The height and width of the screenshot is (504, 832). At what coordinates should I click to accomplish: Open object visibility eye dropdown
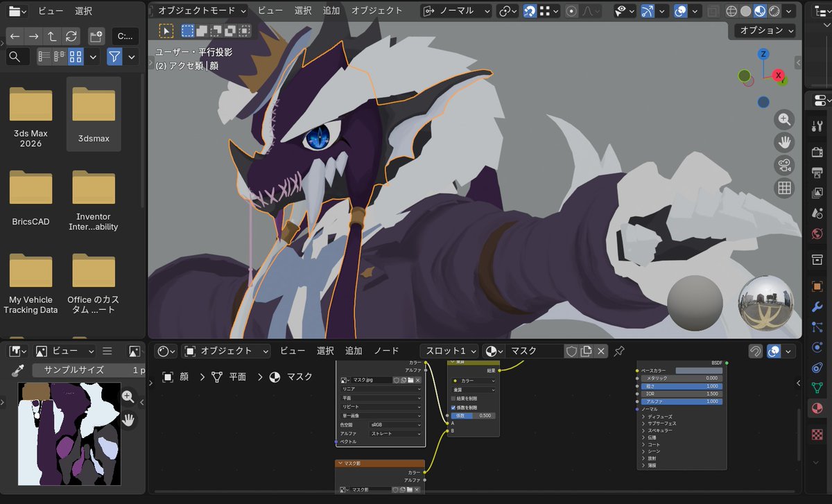tap(625, 11)
